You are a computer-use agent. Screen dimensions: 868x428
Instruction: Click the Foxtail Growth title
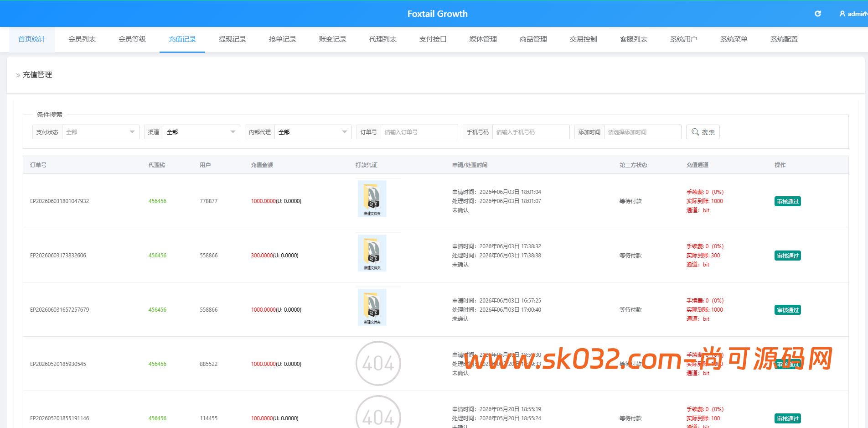pos(438,14)
